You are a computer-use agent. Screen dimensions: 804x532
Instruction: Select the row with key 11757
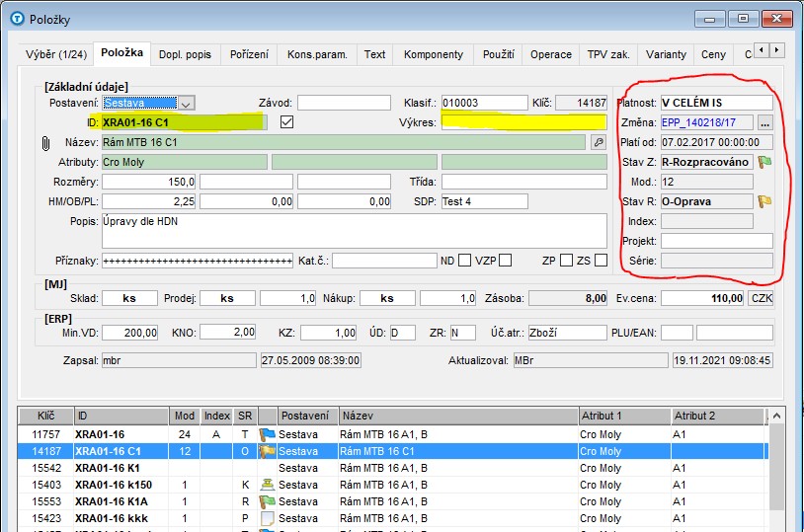pyautogui.click(x=393, y=434)
